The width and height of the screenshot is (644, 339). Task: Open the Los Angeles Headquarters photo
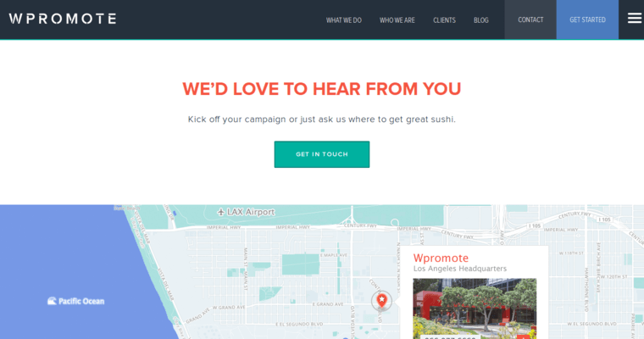pos(475,308)
